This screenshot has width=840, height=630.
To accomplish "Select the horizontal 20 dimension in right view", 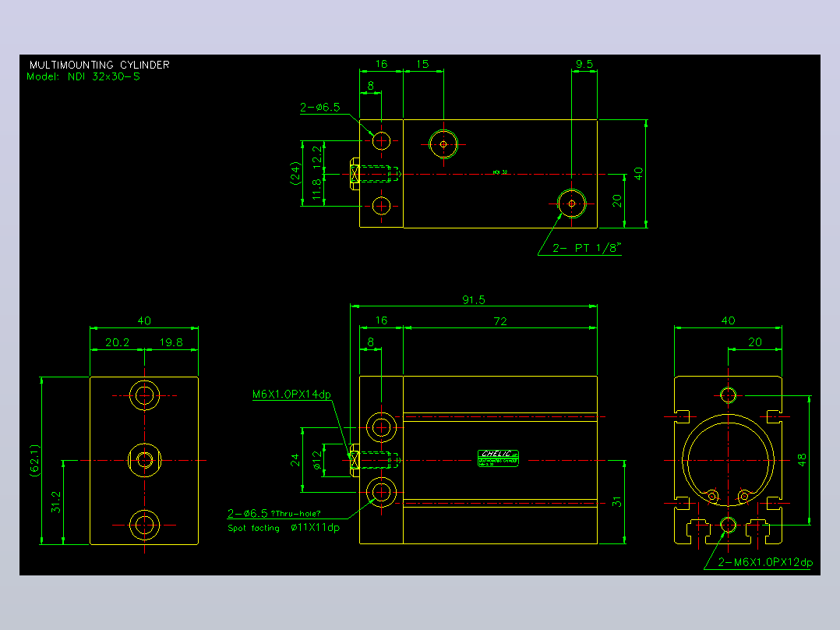I will [x=755, y=342].
